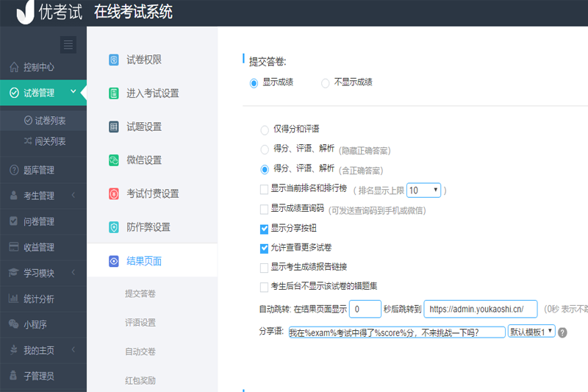Image resolution: width=588 pixels, height=392 pixels.
Task: Jump to 评语设置 subsection link
Action: [x=140, y=323]
